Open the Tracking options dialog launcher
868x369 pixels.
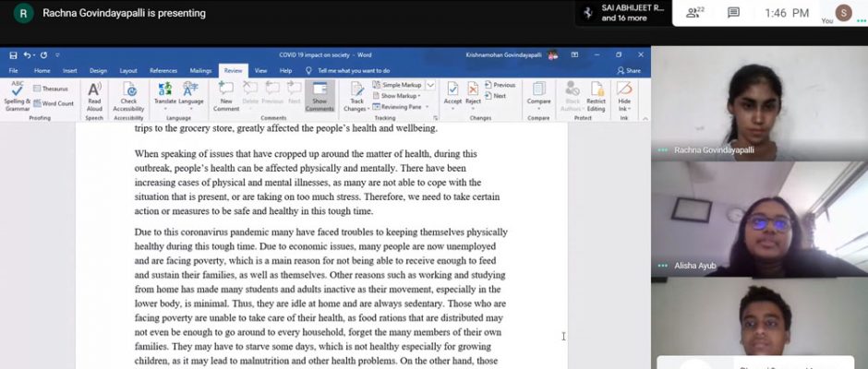click(436, 118)
